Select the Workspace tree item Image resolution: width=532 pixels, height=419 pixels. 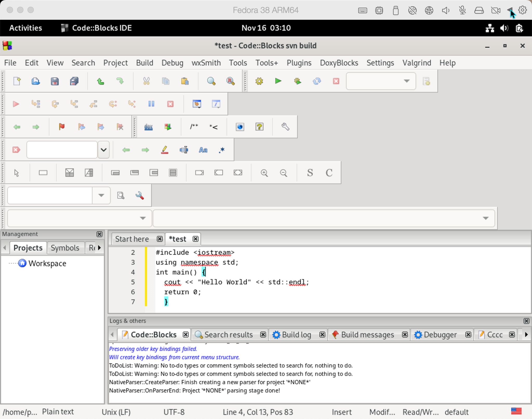click(47, 264)
